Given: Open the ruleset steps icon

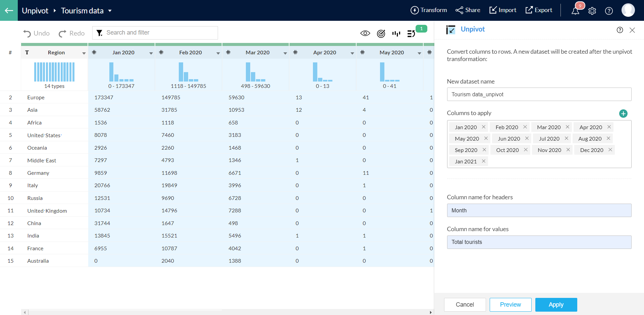Looking at the screenshot, I should [411, 33].
